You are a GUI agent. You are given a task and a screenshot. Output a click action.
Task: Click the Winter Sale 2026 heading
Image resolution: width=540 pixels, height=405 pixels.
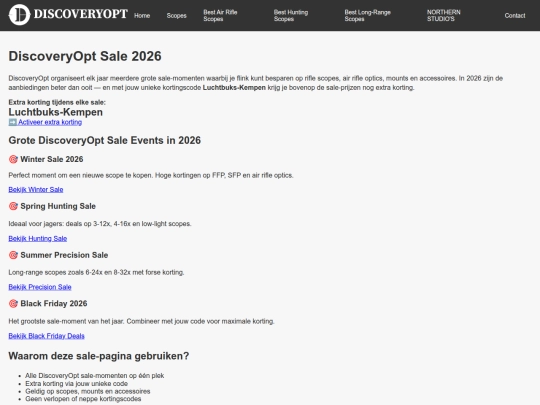pyautogui.click(x=52, y=159)
